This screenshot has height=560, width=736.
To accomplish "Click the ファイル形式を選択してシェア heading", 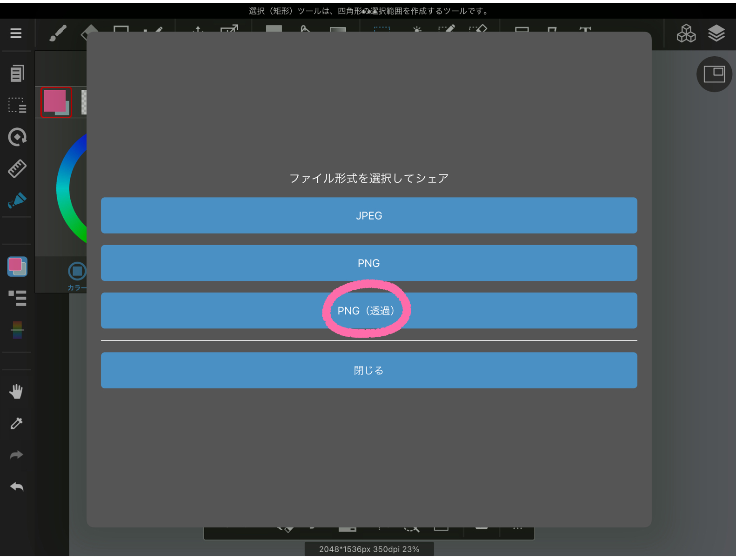I will [x=369, y=178].
